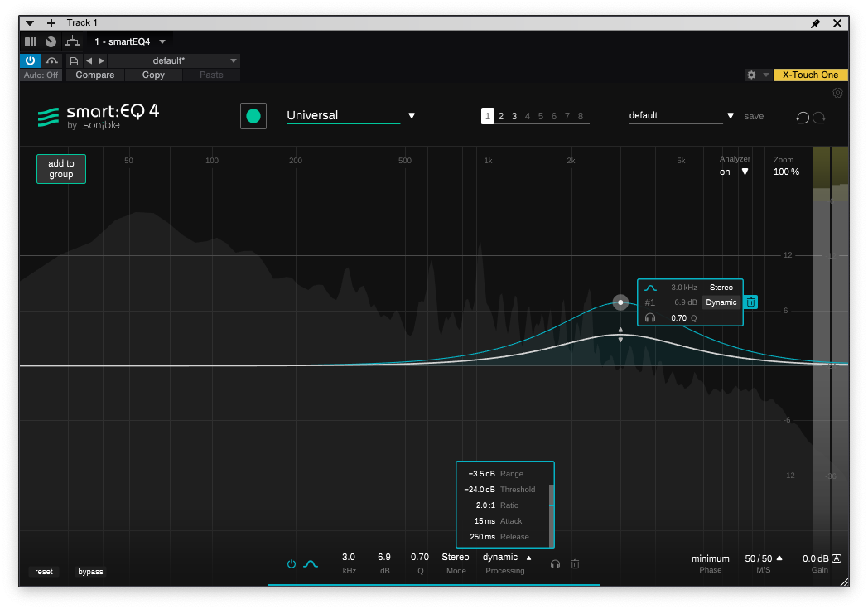Select state slot 2
The height and width of the screenshot is (609, 868).
pyautogui.click(x=501, y=116)
